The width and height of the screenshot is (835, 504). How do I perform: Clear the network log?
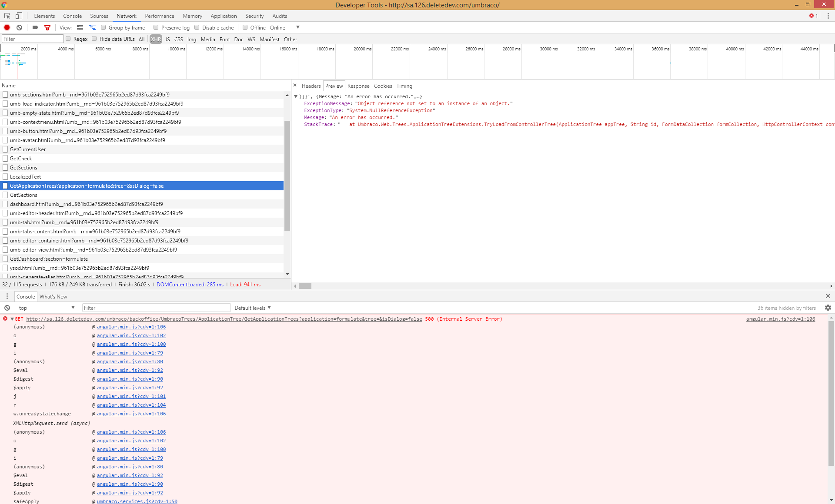(19, 27)
